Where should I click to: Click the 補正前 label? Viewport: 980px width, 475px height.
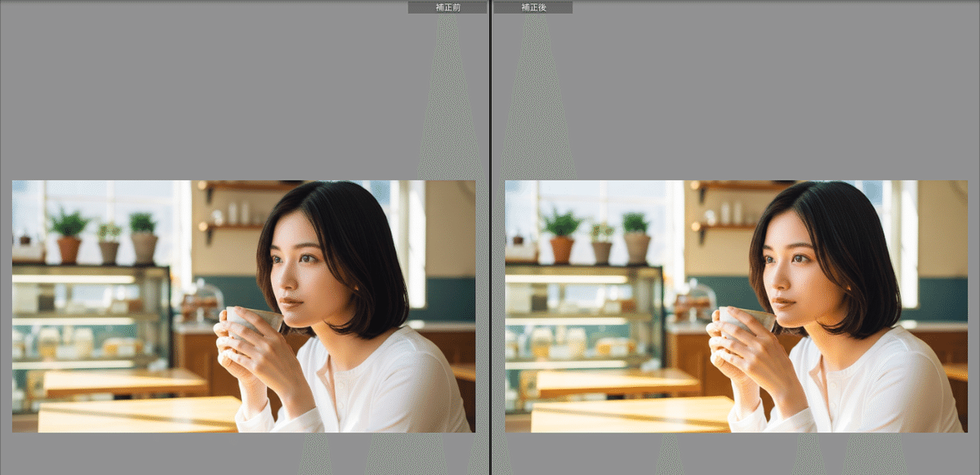coord(447,7)
